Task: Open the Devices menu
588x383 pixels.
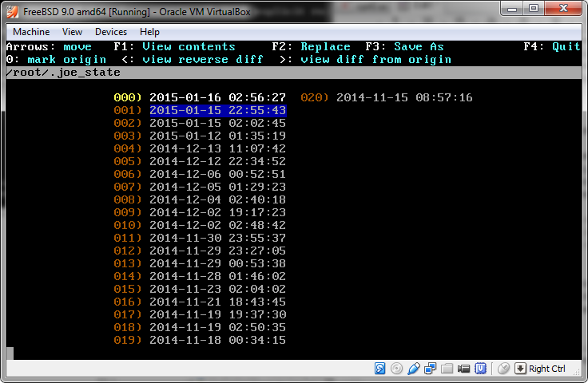Action: click(x=111, y=32)
